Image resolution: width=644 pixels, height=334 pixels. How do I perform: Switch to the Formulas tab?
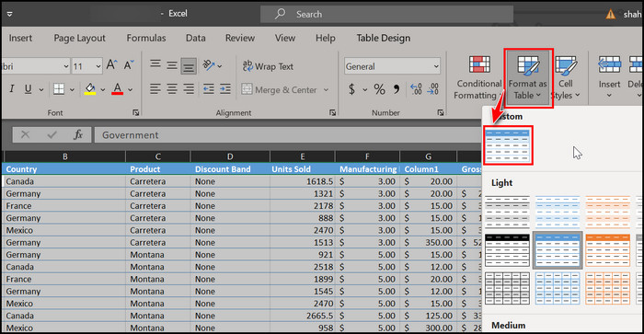coord(146,38)
